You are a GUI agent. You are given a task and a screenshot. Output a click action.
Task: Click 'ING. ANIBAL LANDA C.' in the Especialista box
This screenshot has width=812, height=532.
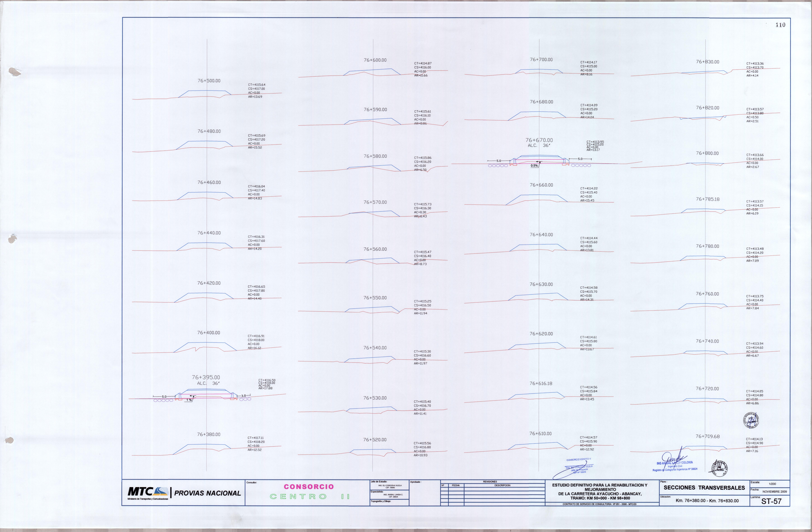393,494
